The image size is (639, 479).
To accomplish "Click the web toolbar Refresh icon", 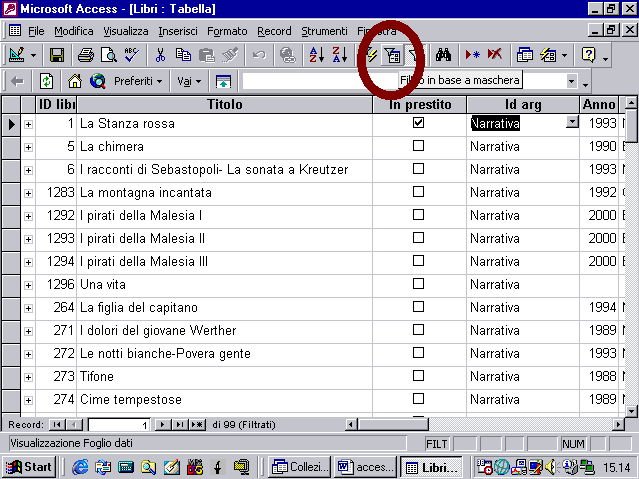I will point(46,81).
